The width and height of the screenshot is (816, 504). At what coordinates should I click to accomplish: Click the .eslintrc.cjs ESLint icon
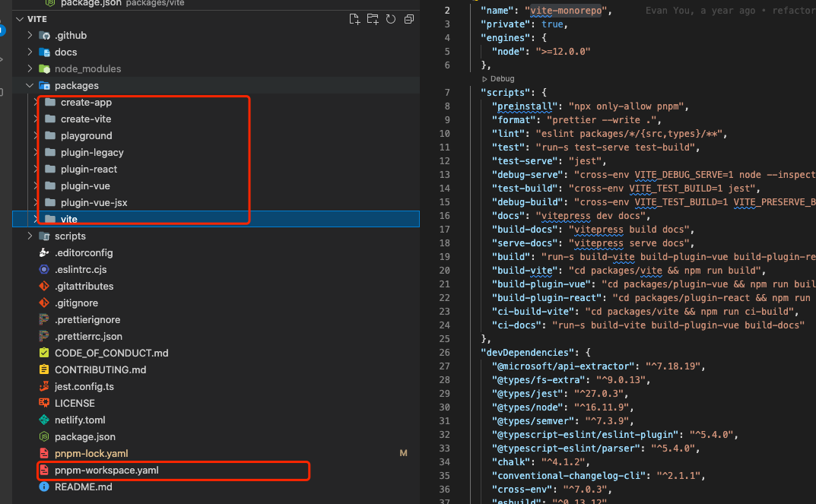(44, 269)
